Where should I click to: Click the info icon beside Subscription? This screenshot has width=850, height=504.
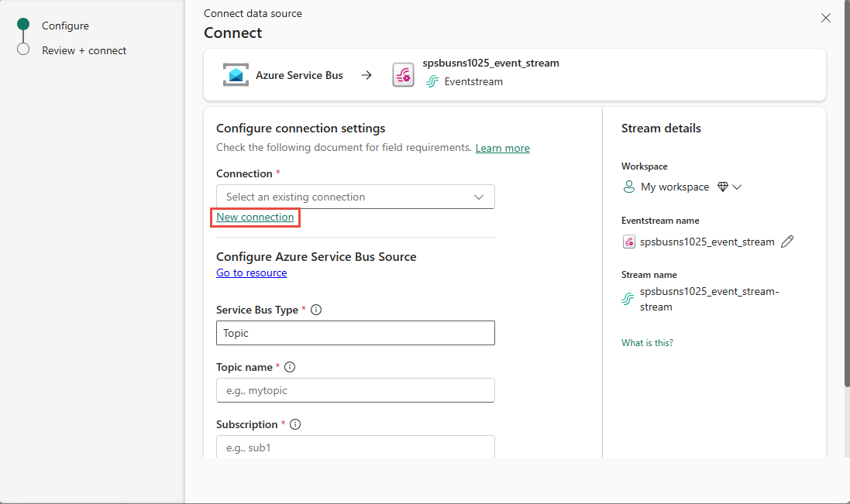(x=294, y=424)
